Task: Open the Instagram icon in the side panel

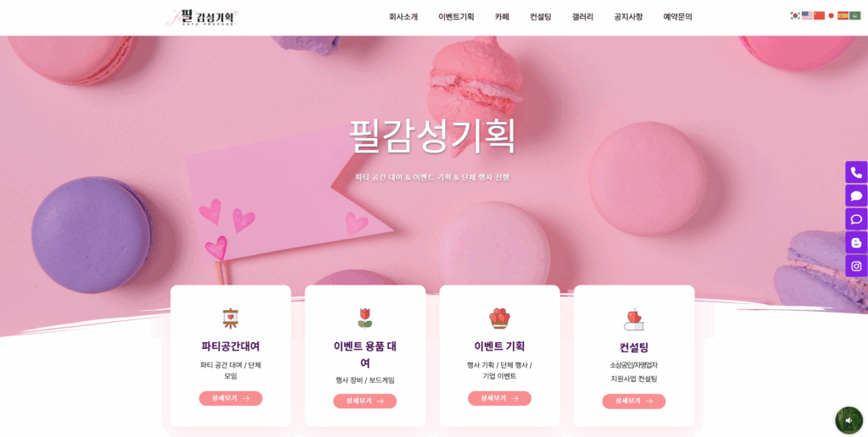Action: 856,266
